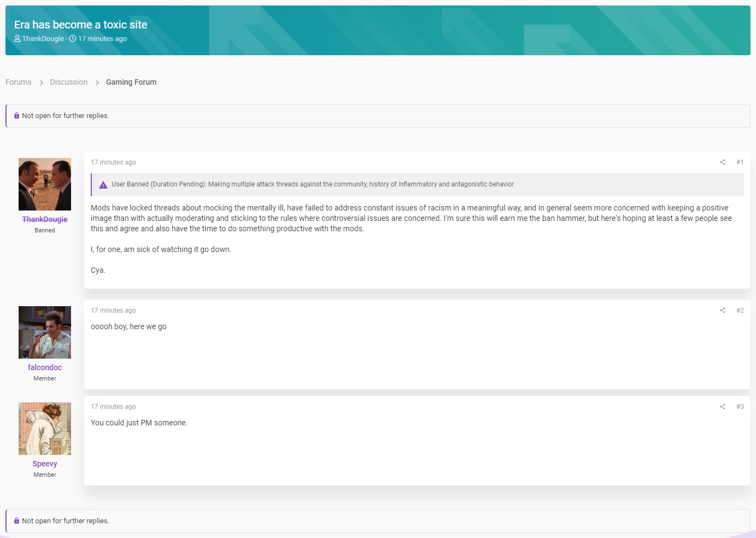
Task: Click the chevron between Forums and Discussion
Action: pos(41,83)
